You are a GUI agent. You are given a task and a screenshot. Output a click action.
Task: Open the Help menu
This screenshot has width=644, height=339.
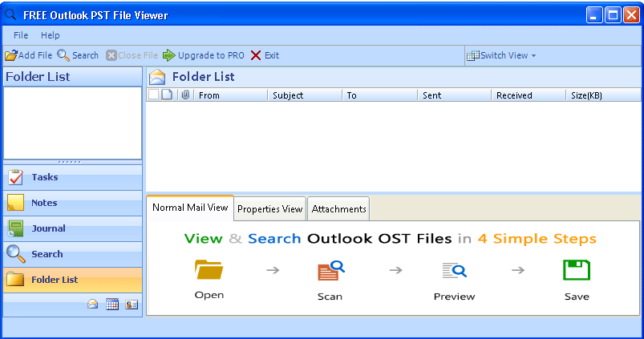tap(50, 35)
